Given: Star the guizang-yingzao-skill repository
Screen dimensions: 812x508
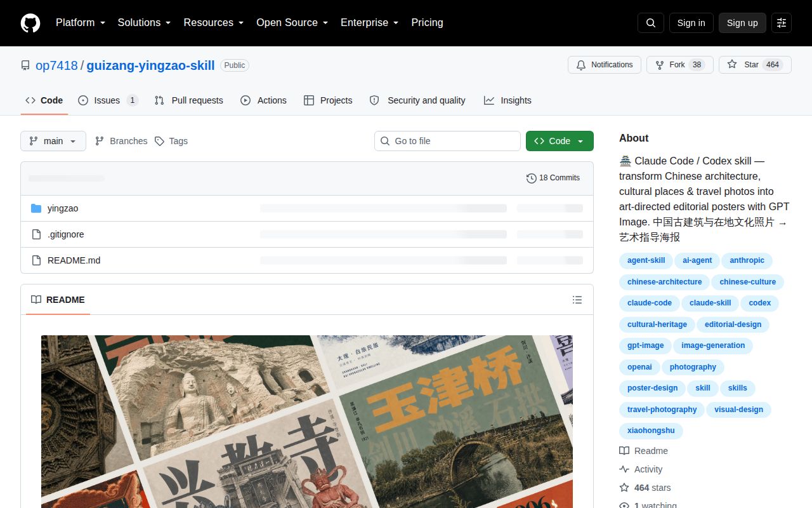Looking at the screenshot, I should tap(755, 65).
